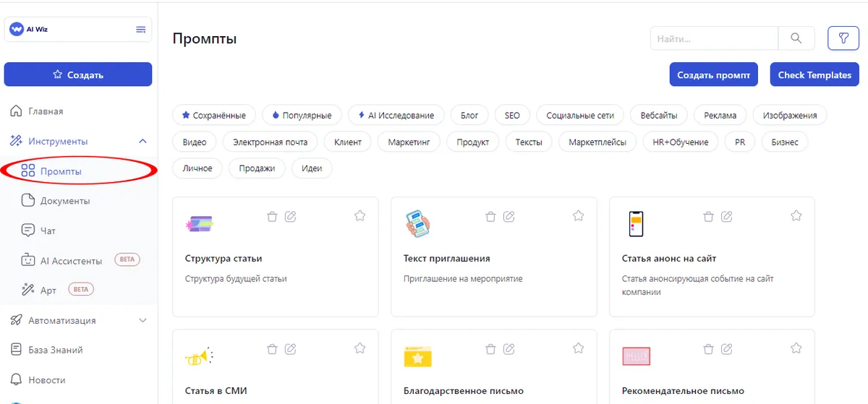Filter by SEO category

(512, 115)
